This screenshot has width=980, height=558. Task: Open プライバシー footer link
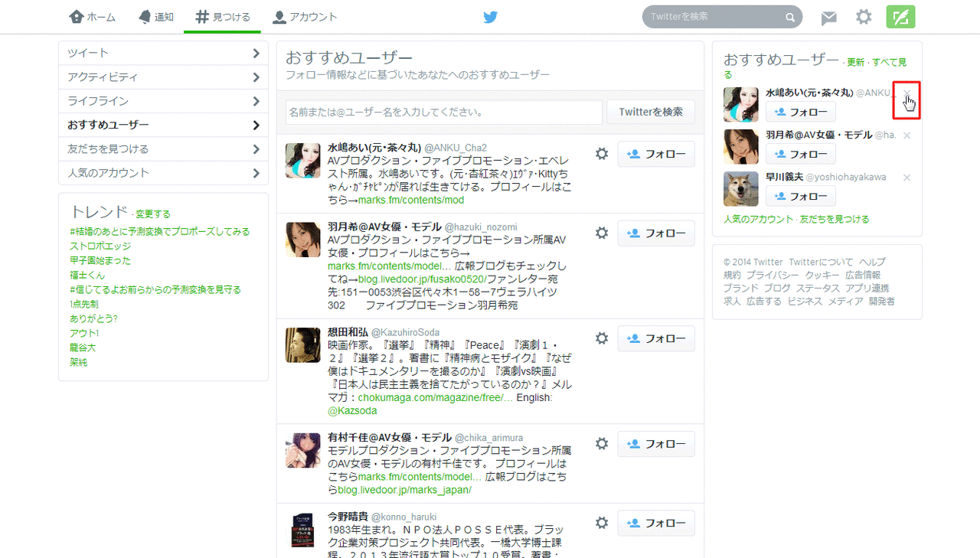pyautogui.click(x=773, y=275)
